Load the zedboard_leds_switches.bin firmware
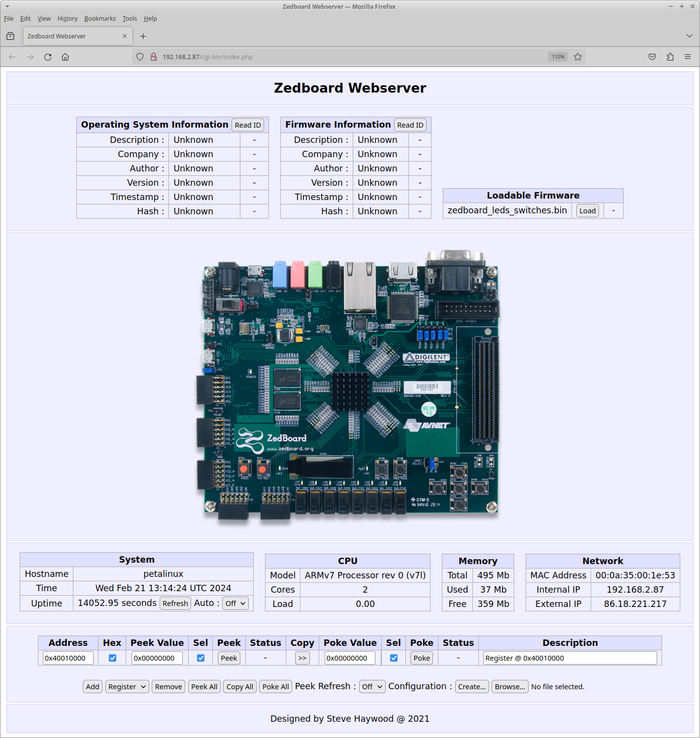Screen dimensions: 700x738 [587, 211]
